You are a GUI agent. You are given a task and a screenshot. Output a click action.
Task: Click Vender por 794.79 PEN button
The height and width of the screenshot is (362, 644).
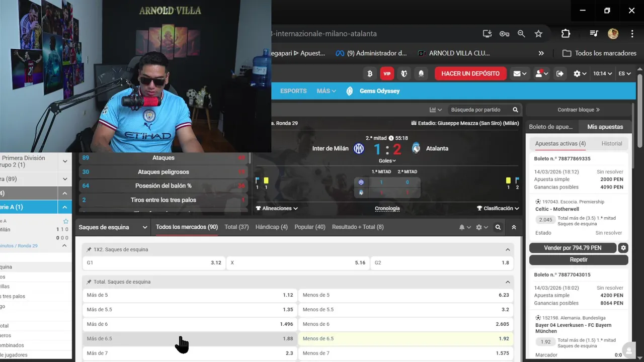(573, 248)
